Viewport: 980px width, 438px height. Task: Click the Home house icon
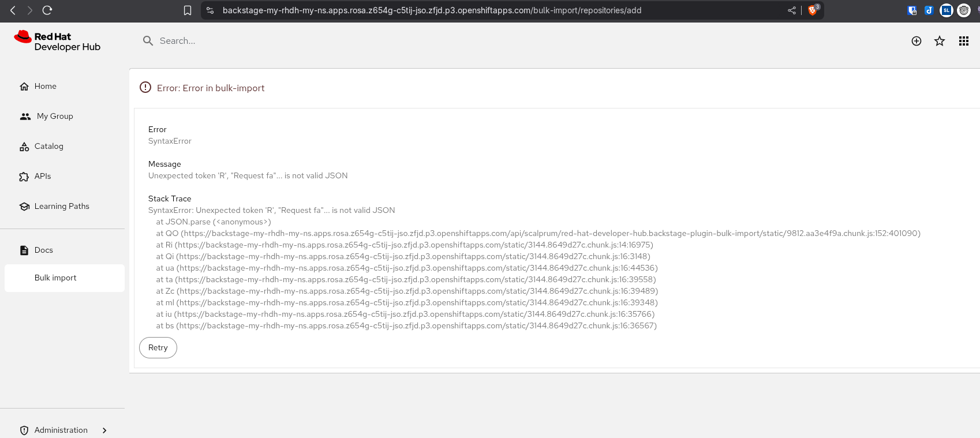[x=24, y=87]
